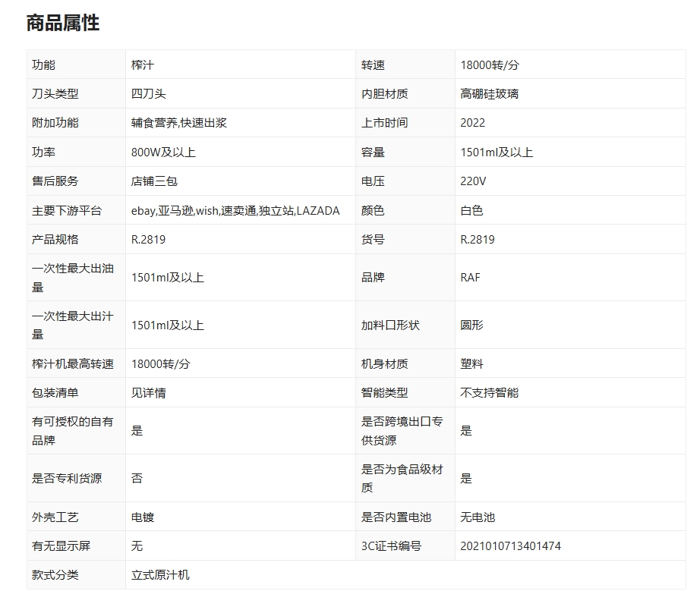Select the 店铺三包 after-sales value
The height and width of the screenshot is (610, 700).
click(154, 181)
